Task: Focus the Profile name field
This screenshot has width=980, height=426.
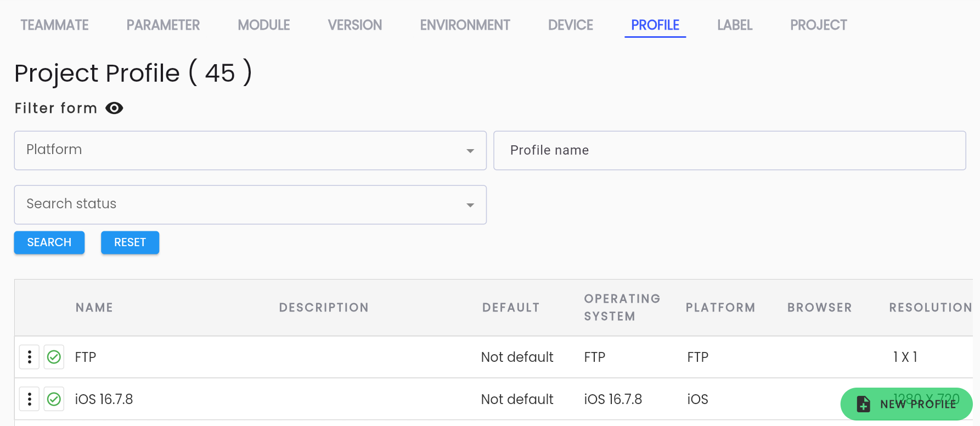Action: (x=730, y=150)
